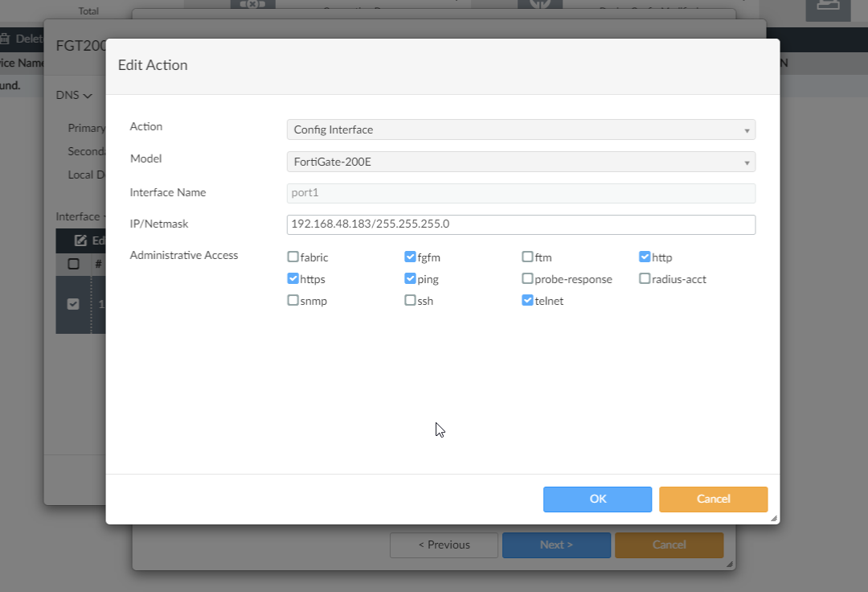Click the Delete icon at top left

pyautogui.click(x=10, y=38)
